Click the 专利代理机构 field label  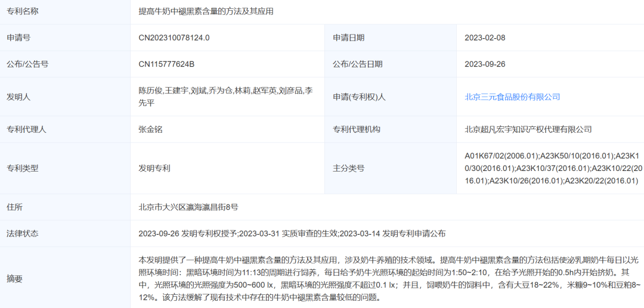tap(357, 129)
